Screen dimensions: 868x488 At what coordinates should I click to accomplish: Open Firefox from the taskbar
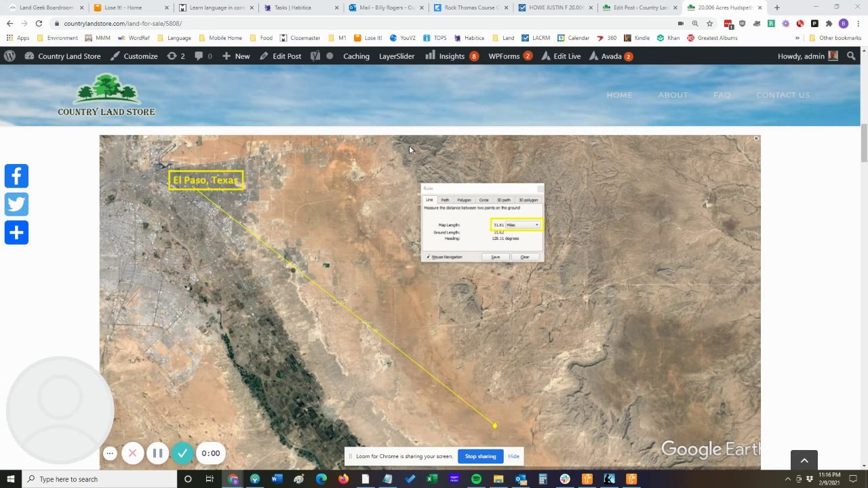[343, 479]
